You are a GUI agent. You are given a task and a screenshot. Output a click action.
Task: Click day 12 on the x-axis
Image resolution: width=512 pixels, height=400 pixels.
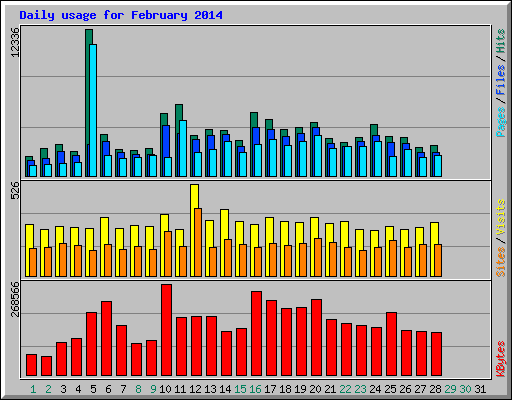point(195,389)
